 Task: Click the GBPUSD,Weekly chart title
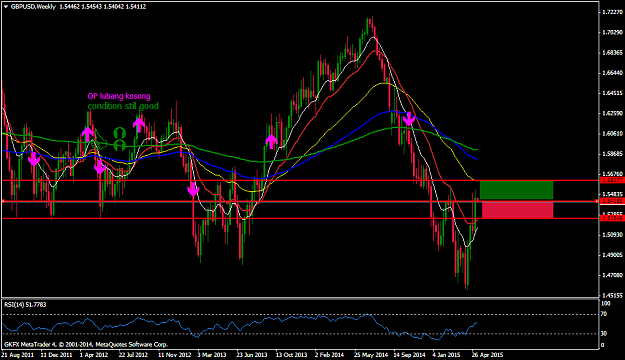[33, 7]
